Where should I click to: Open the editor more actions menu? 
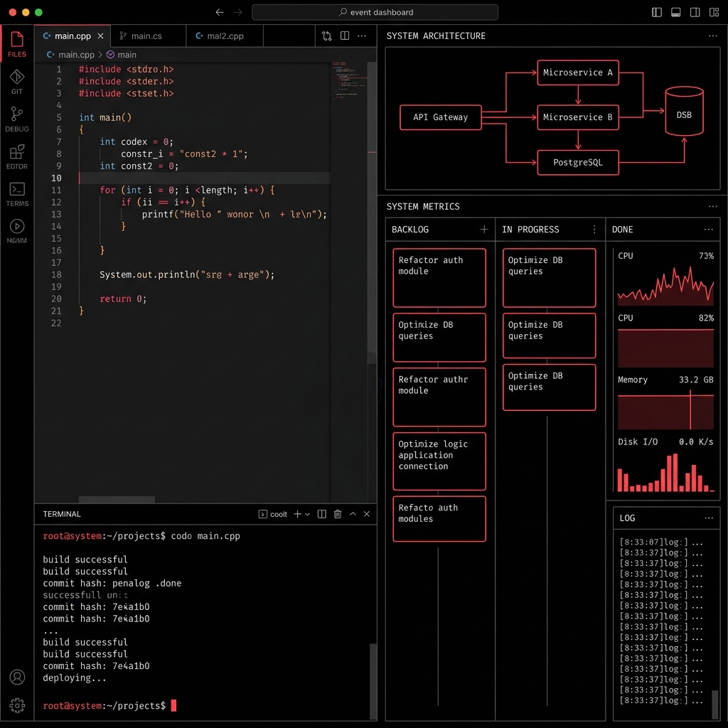pos(362,36)
